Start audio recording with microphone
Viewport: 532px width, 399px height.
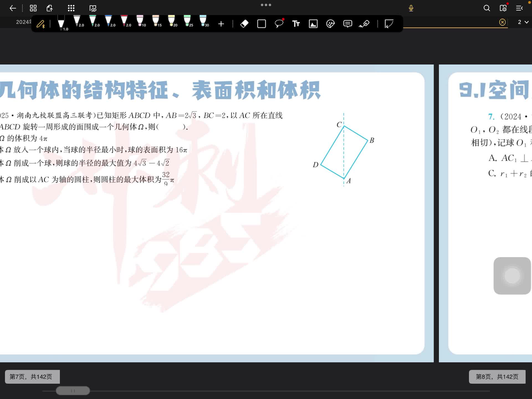tap(411, 8)
